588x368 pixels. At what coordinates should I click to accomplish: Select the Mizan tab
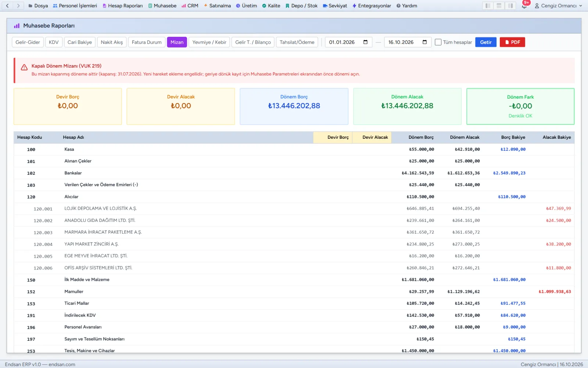177,42
